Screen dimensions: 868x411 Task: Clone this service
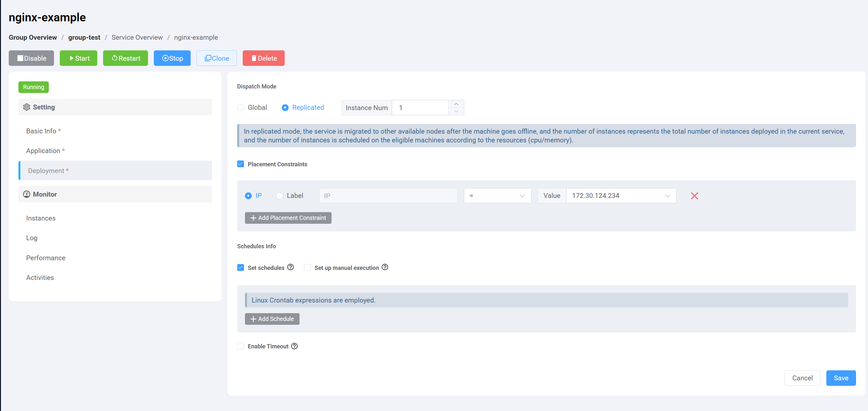tap(217, 58)
